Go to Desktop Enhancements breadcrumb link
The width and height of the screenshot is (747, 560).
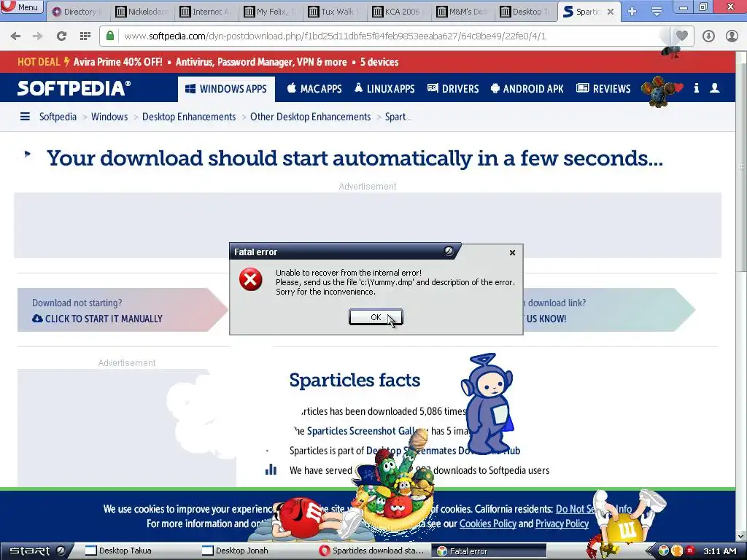coord(189,117)
